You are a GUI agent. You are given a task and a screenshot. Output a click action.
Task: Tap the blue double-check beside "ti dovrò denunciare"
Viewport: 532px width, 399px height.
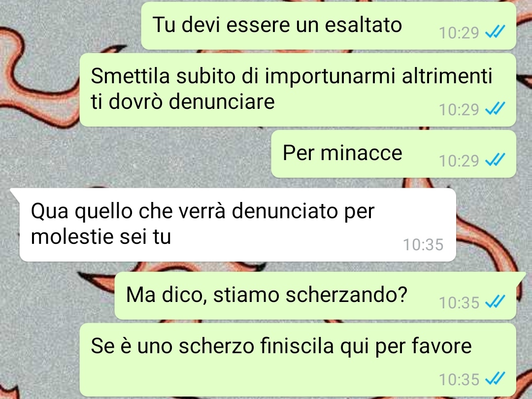(496, 108)
